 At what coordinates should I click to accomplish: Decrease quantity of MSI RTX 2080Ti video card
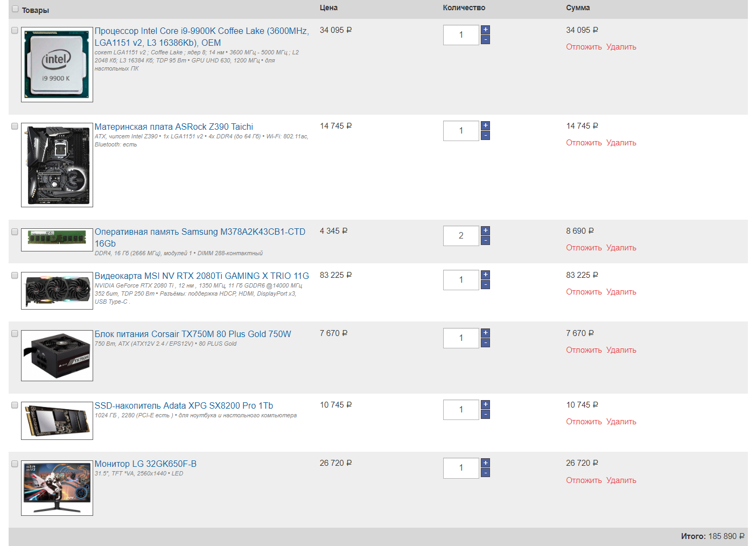[x=485, y=285]
